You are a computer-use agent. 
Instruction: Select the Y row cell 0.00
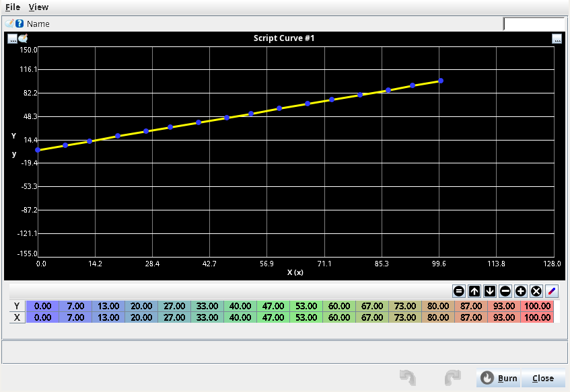pos(42,306)
